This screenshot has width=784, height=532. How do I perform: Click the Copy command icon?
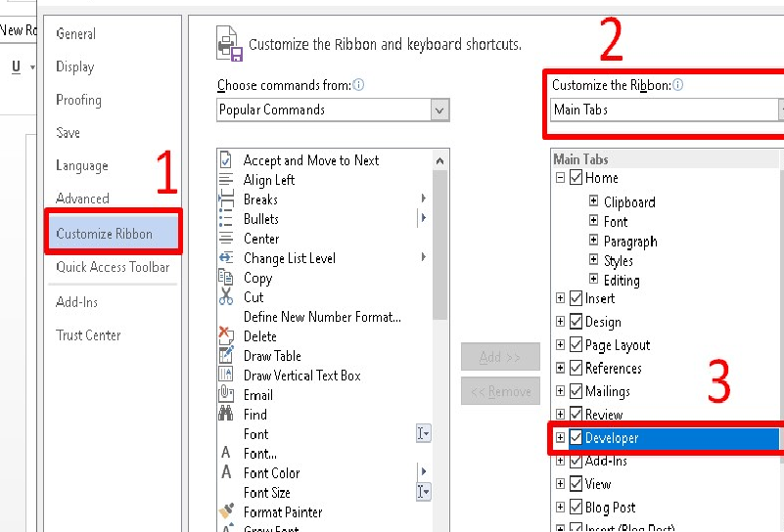[x=225, y=277]
